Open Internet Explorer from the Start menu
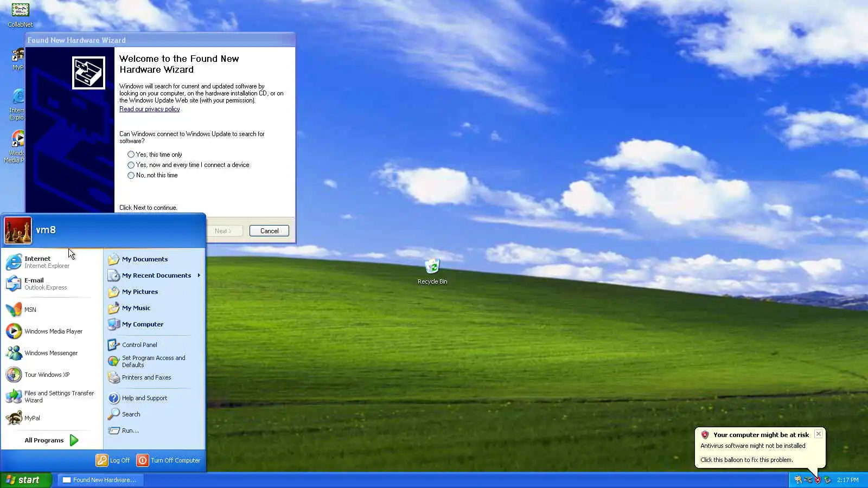The width and height of the screenshot is (868, 488). point(52,262)
